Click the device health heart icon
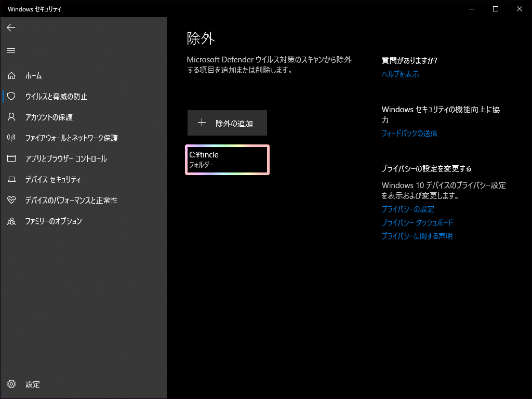Viewport: 532px width, 399px height. pyautogui.click(x=11, y=200)
